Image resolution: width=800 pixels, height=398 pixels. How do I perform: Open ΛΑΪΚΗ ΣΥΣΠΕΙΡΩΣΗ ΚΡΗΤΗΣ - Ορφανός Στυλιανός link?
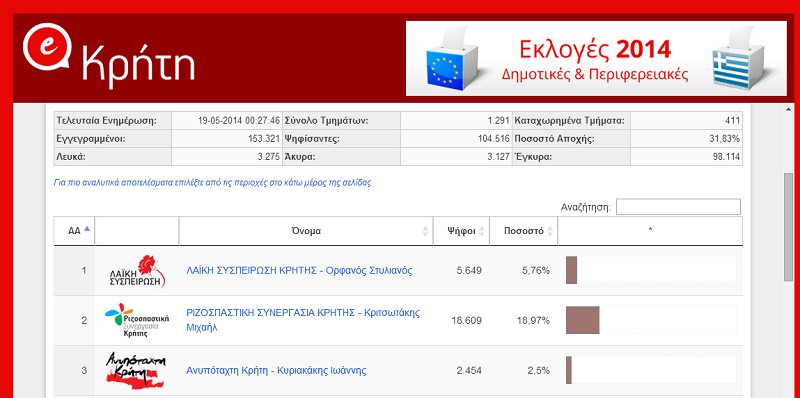click(299, 270)
